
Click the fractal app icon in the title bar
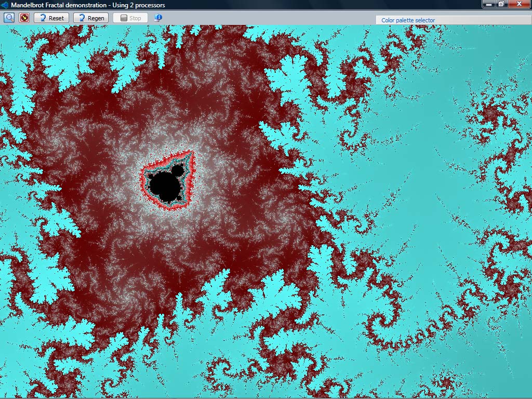(x=4, y=4)
